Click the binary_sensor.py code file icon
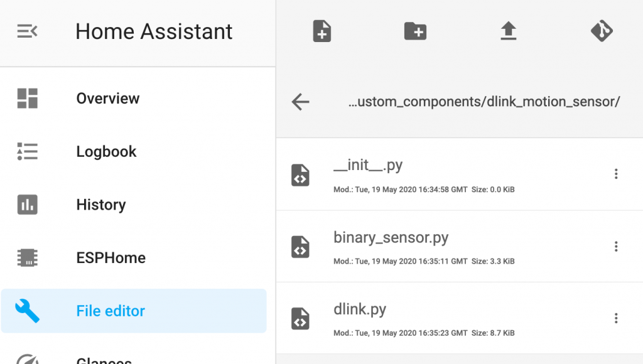 [300, 247]
